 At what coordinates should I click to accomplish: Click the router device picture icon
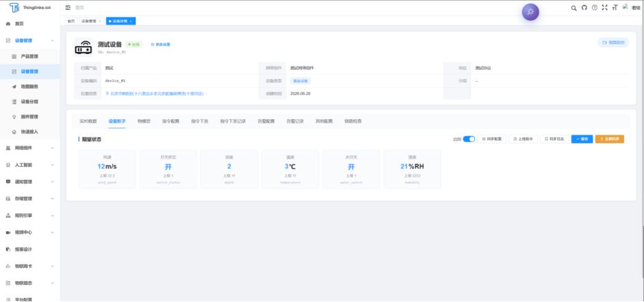point(83,47)
